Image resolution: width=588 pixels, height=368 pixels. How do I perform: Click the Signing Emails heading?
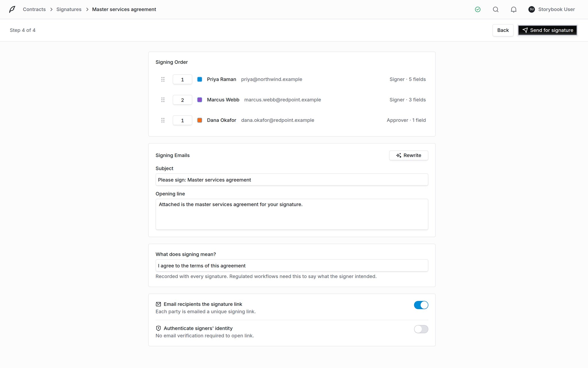coord(173,155)
